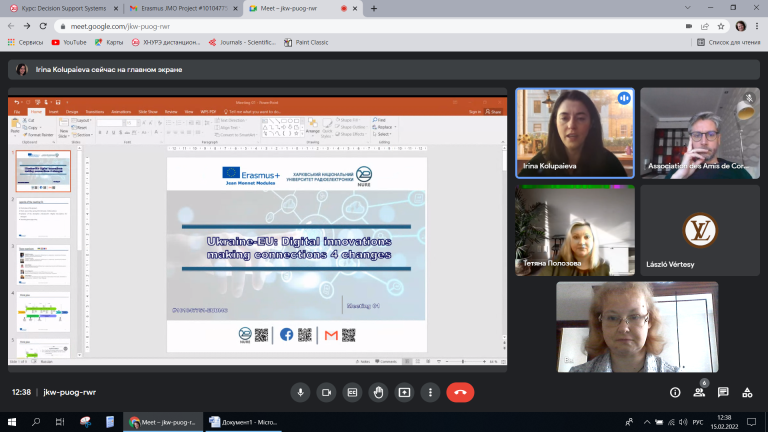Go back in the browser
This screenshot has height=432, width=768.
pos(11,26)
